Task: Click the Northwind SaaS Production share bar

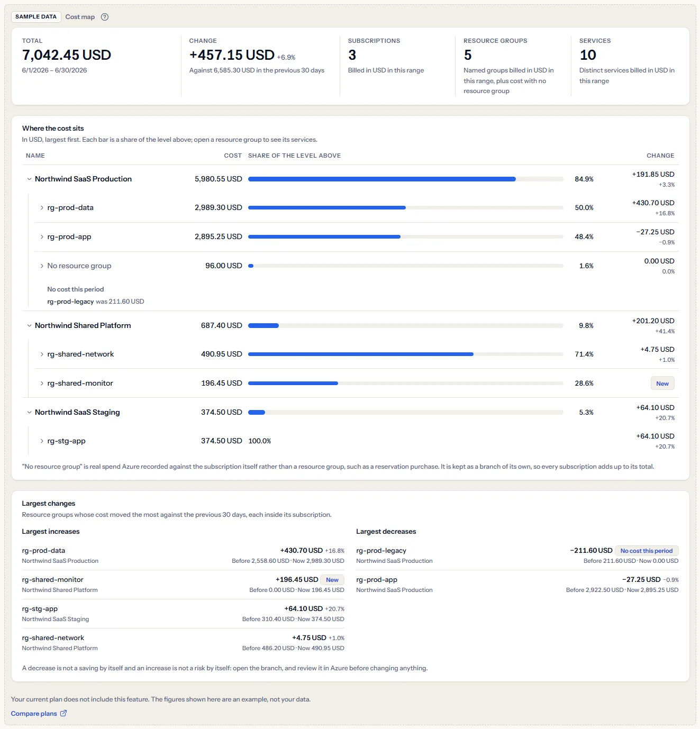Action: [x=406, y=179]
